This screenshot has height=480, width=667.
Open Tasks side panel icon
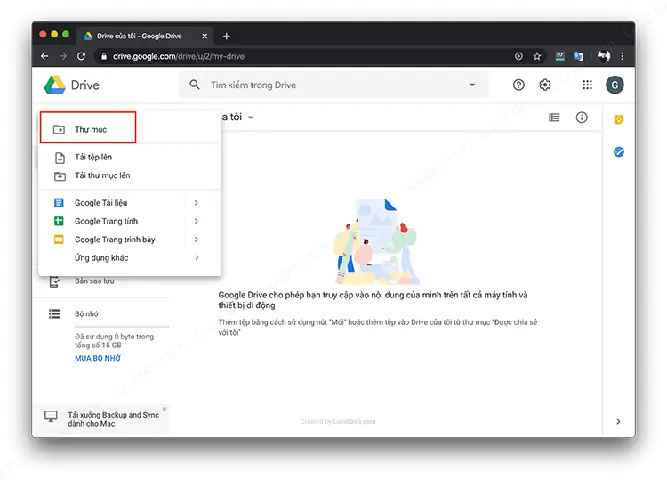coord(619,152)
